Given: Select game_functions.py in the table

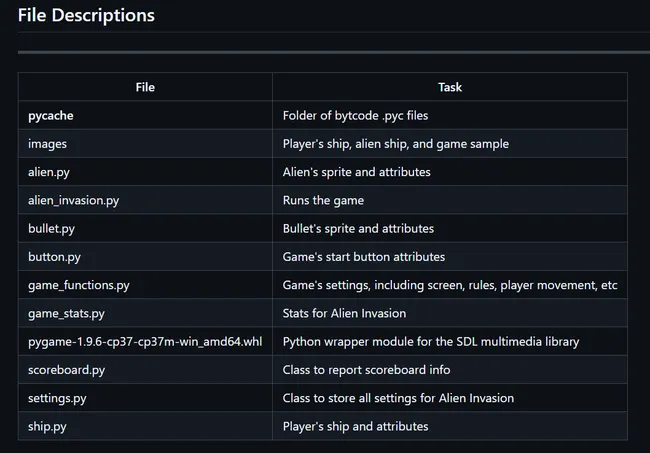Looking at the screenshot, I should point(79,285).
